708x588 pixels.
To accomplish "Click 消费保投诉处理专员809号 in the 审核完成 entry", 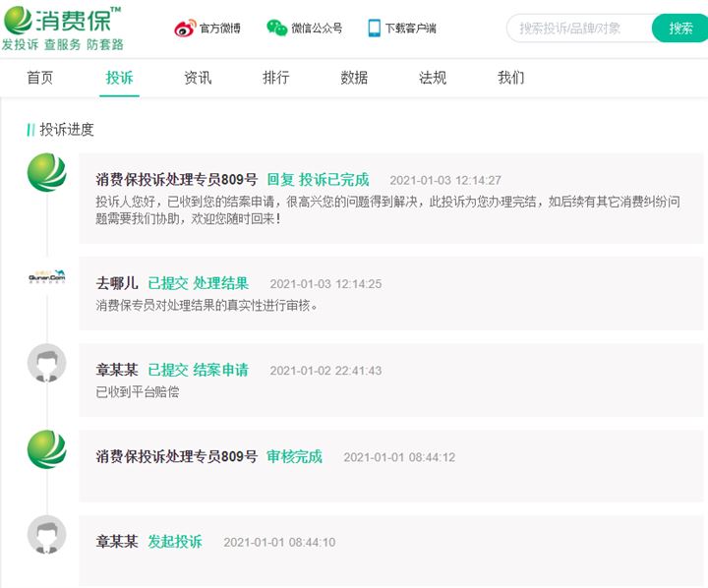I will [x=176, y=456].
